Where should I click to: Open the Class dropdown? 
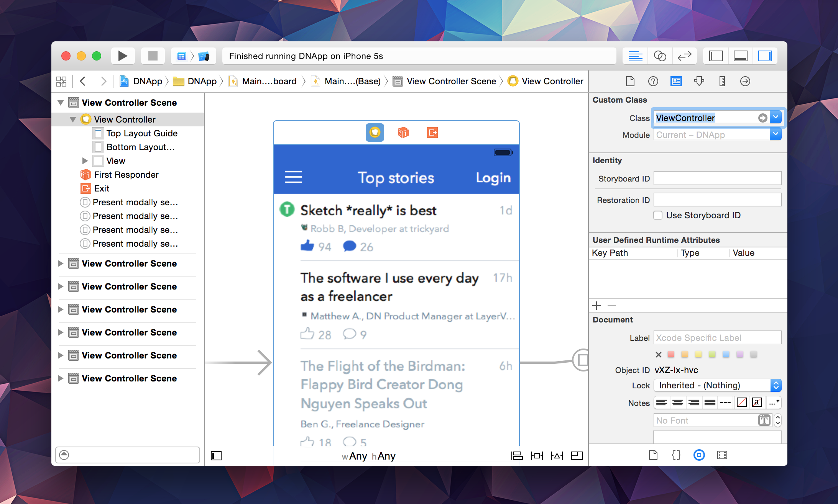point(776,117)
